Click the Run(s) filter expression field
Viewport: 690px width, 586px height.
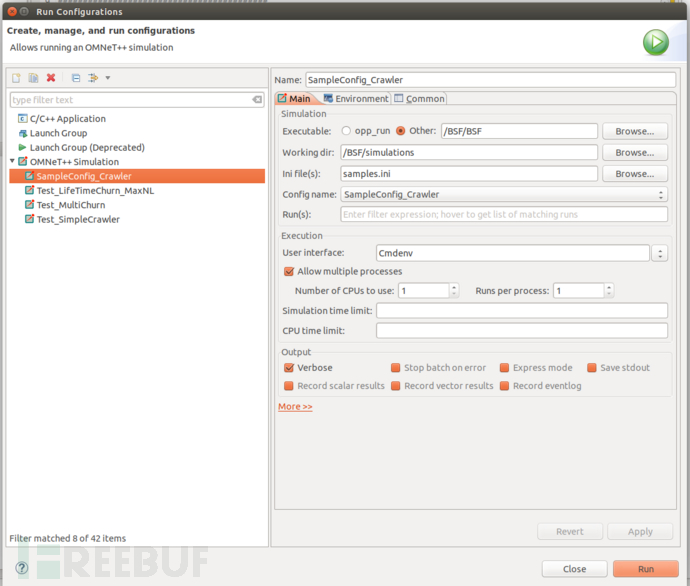pyautogui.click(x=504, y=214)
